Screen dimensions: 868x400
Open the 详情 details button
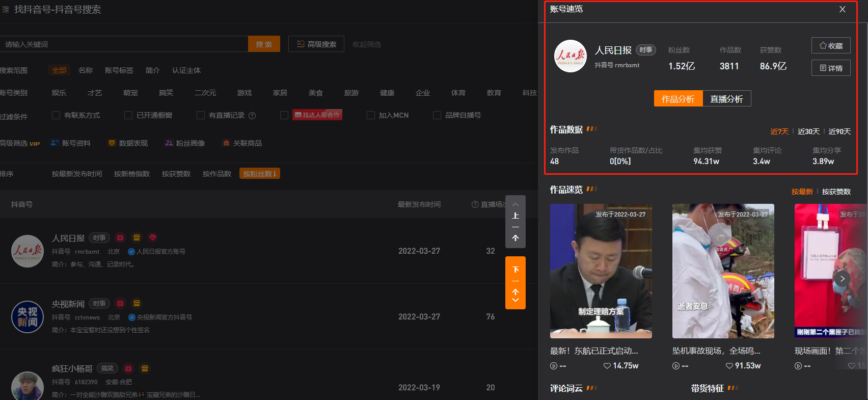point(831,68)
